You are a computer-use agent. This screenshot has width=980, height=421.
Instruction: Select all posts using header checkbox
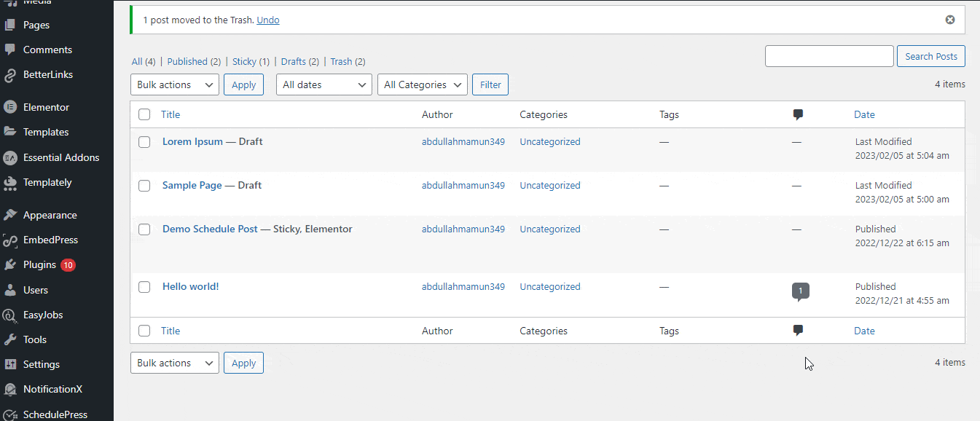[x=144, y=114]
